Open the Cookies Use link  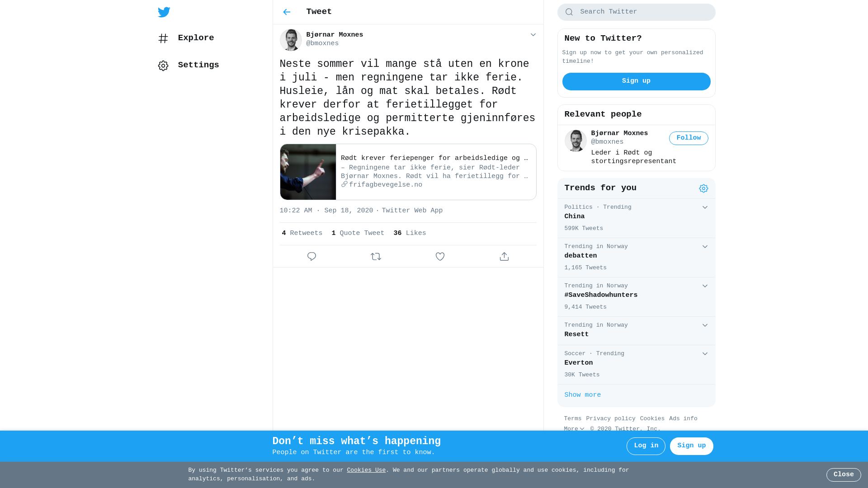point(366,470)
